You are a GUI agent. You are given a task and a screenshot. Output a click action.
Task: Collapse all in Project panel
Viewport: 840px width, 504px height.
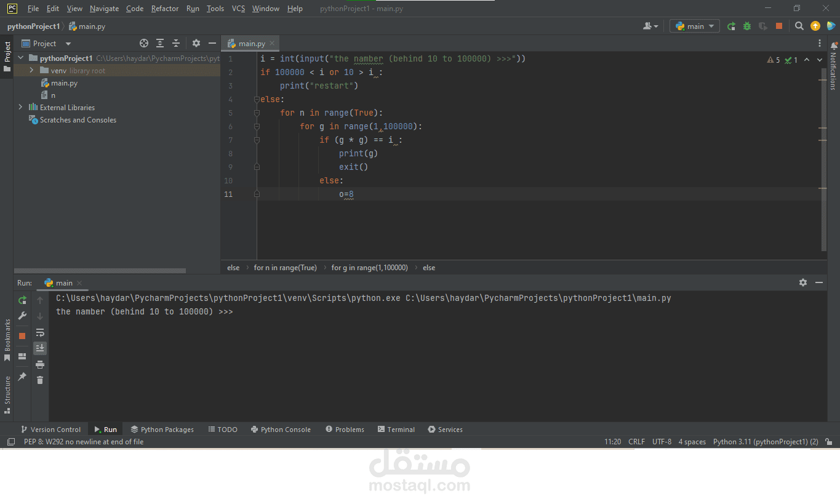[176, 43]
